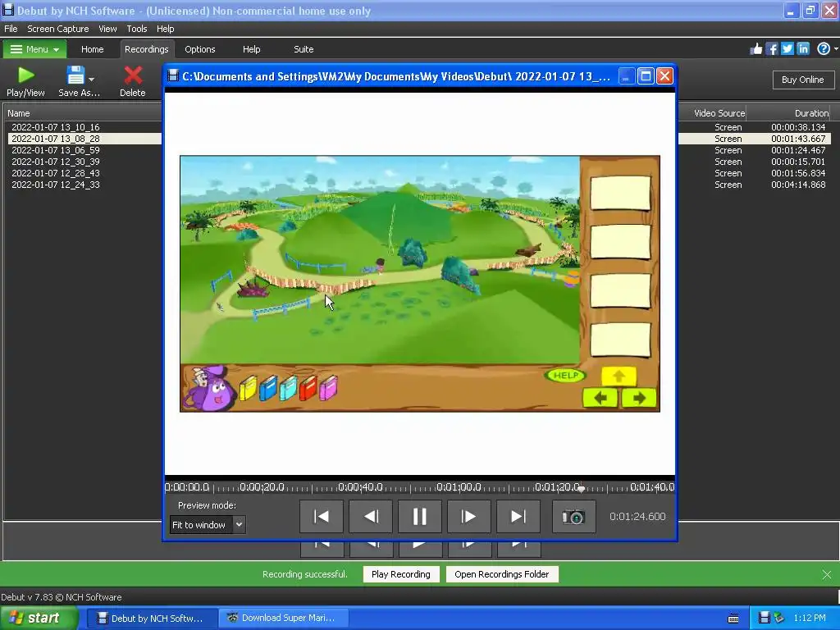The image size is (840, 630).
Task: Open the green Menu dropdown button
Action: click(x=34, y=49)
